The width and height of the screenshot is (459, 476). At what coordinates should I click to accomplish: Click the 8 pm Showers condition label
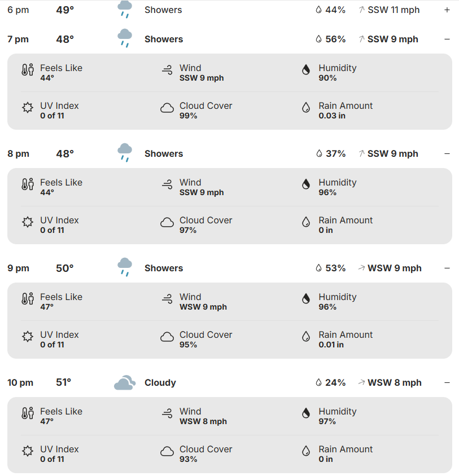[x=164, y=154]
